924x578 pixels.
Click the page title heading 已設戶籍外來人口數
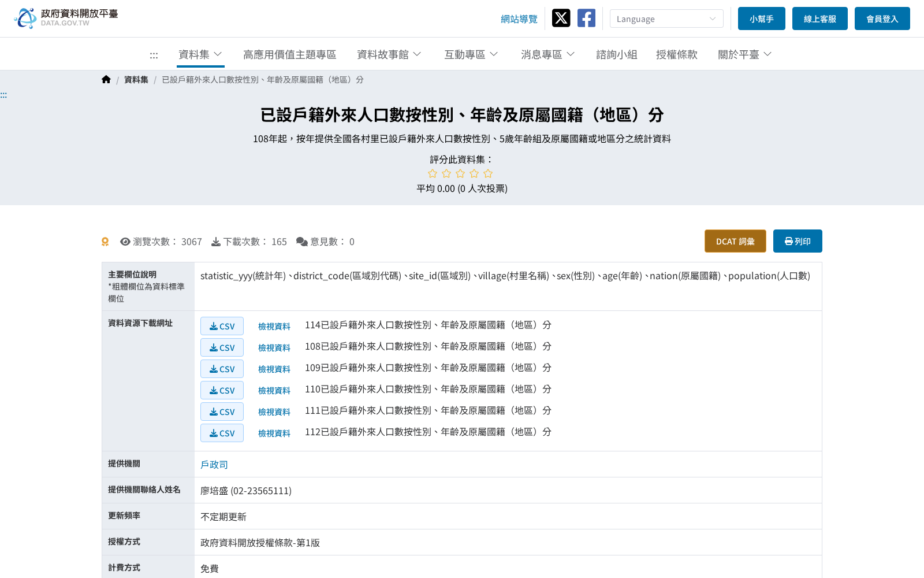pyautogui.click(x=462, y=115)
